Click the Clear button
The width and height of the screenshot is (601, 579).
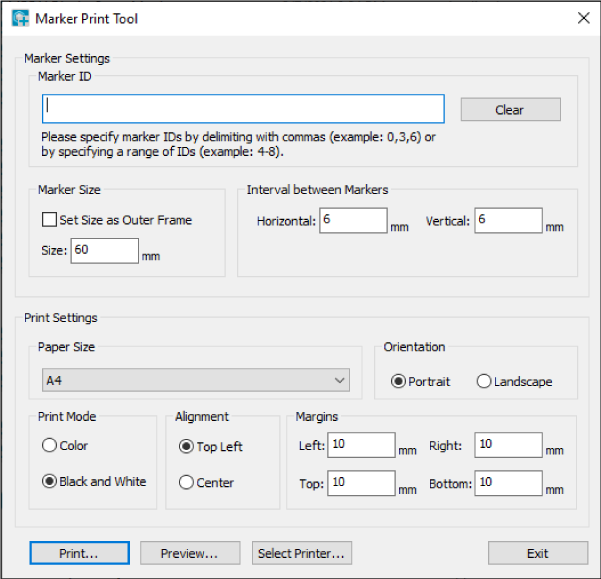coord(511,110)
